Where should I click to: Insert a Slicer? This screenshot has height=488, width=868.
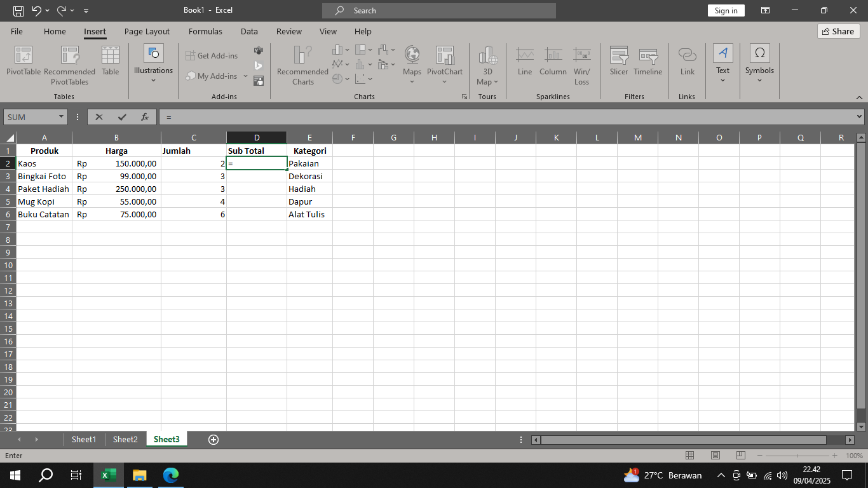click(x=618, y=65)
